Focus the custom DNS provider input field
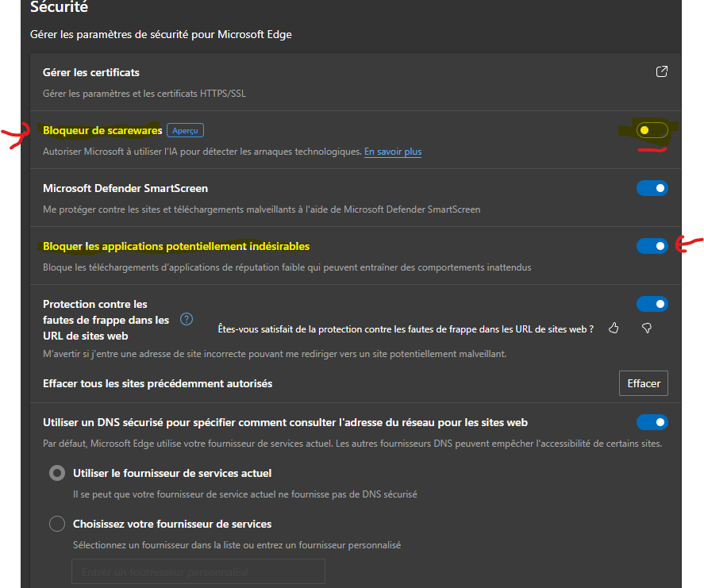The image size is (704, 588). (x=198, y=571)
